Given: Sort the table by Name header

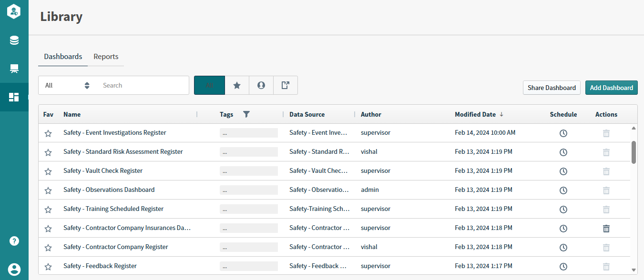Looking at the screenshot, I should (x=72, y=114).
